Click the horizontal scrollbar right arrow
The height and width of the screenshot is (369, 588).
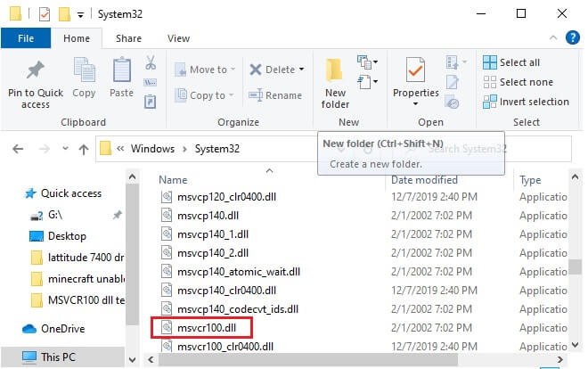click(560, 359)
